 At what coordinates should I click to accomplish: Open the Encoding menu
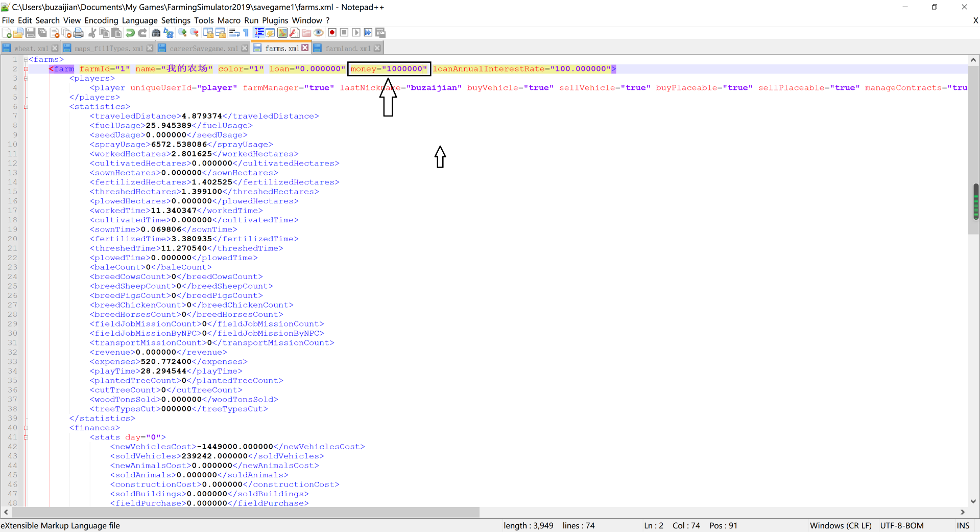click(101, 20)
